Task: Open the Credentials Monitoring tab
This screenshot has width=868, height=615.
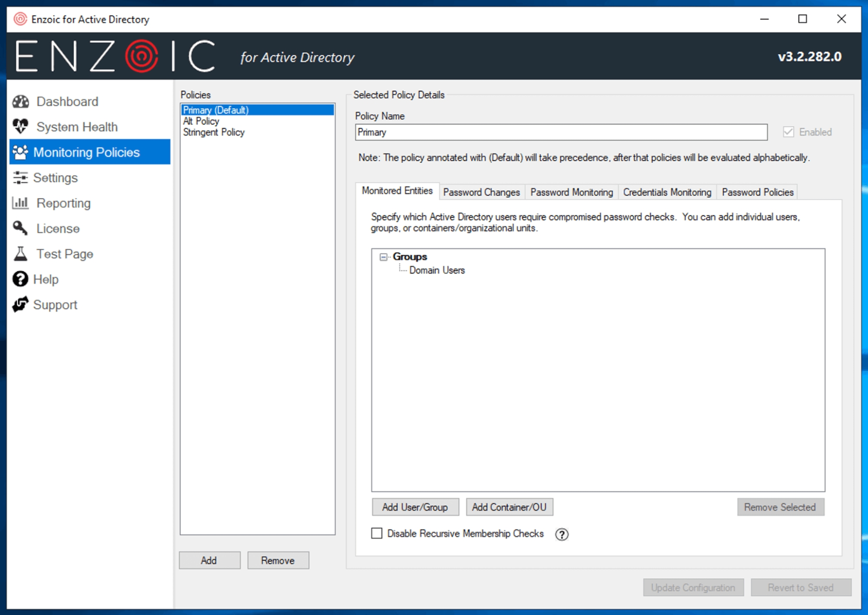Action: click(667, 192)
